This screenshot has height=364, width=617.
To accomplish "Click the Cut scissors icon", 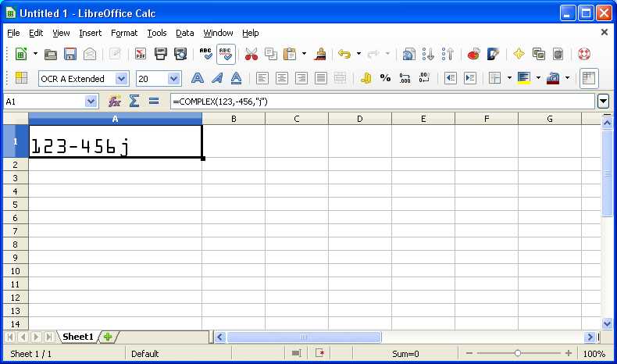I will click(251, 54).
